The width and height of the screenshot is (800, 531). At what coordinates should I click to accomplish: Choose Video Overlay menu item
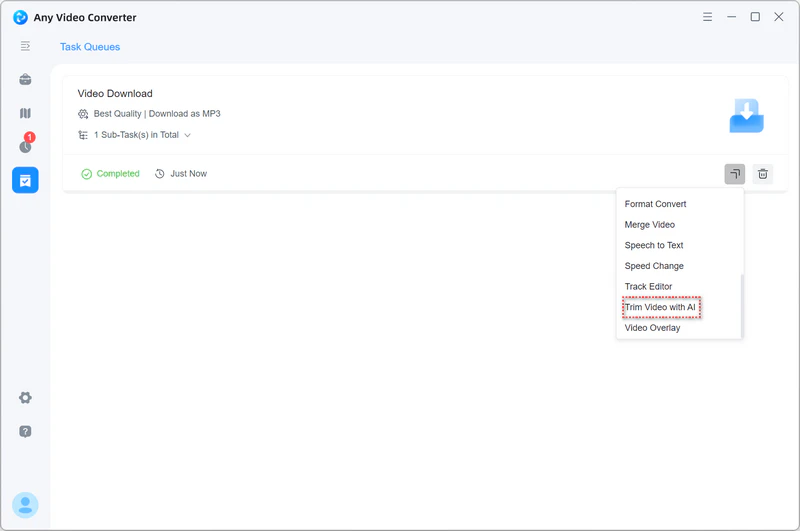pos(652,328)
